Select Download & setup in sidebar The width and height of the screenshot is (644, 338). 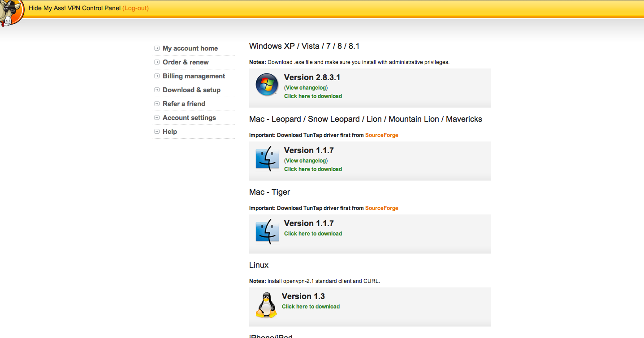pos(191,90)
